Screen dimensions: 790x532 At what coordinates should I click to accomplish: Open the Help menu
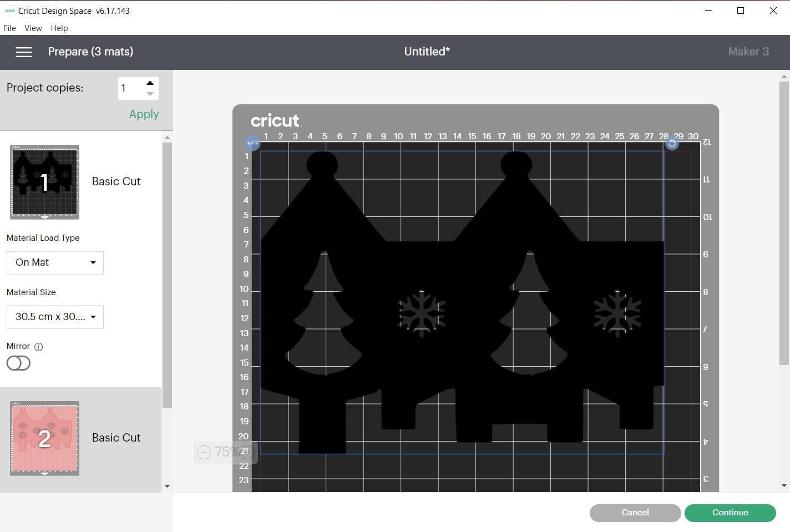(x=59, y=28)
